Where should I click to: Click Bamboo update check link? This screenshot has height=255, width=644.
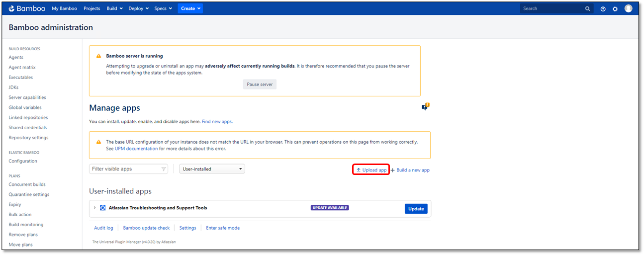(146, 228)
